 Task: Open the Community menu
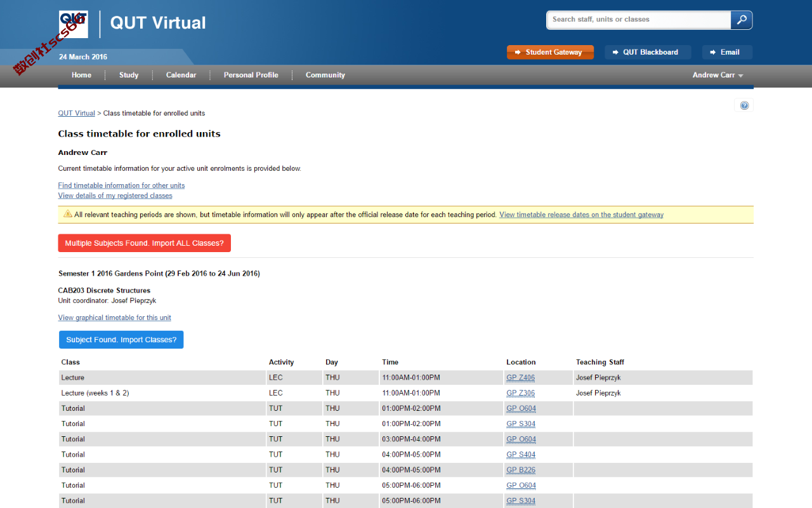[325, 75]
